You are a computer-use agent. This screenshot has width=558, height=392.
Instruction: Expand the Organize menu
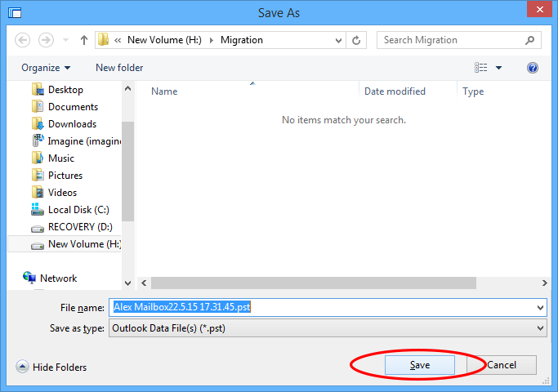(46, 68)
